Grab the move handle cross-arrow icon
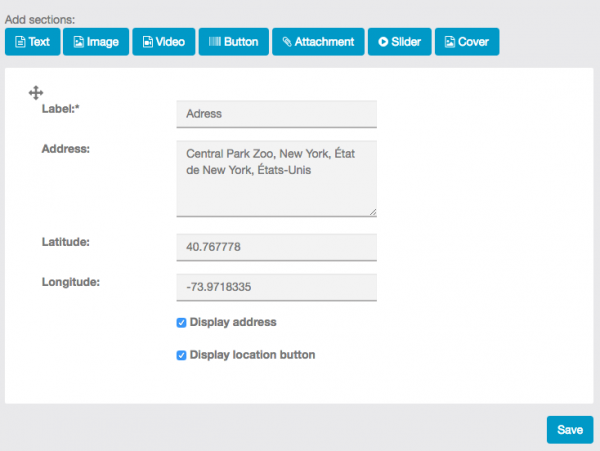 pos(36,93)
